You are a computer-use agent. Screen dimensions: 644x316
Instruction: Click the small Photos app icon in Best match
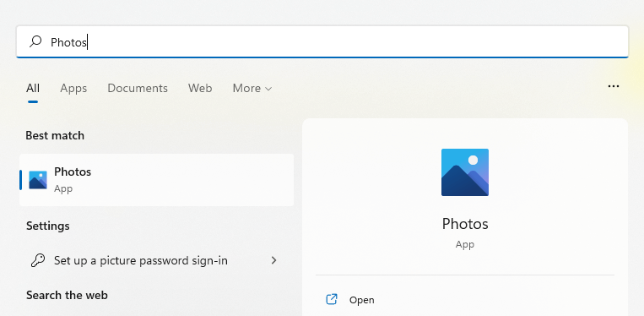pos(38,180)
